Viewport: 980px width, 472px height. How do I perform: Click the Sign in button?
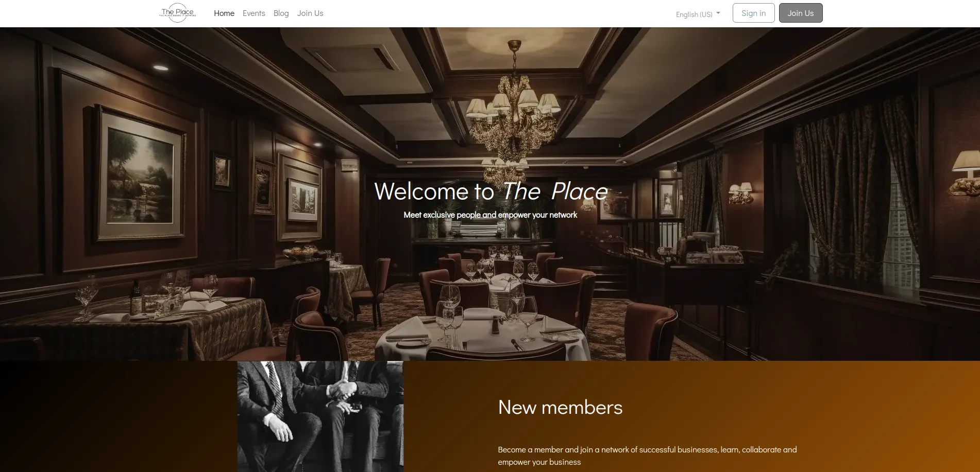click(753, 13)
